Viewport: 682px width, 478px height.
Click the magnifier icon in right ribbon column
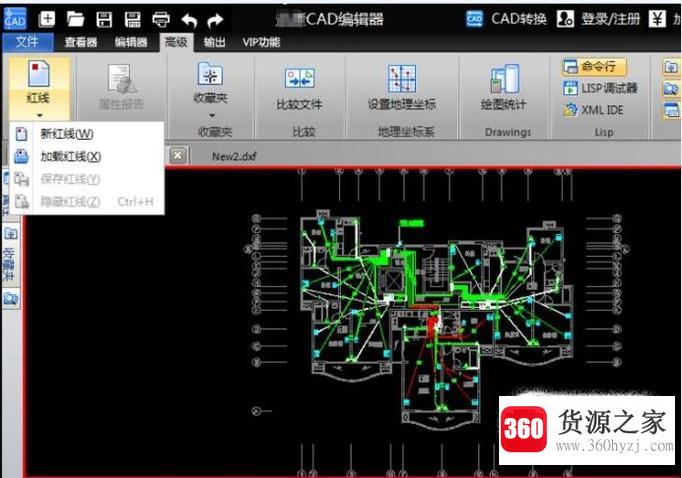click(671, 89)
